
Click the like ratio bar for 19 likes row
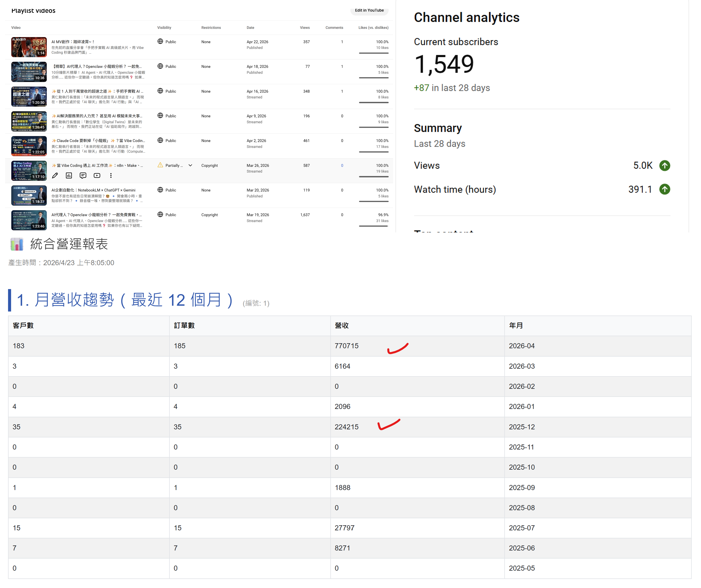(374, 177)
